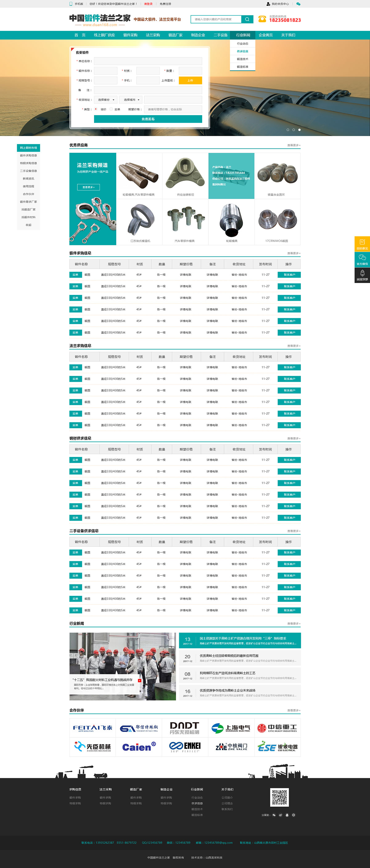Expand 查看更多+ for 法兰求购信息
Image resolution: width=370 pixels, height=868 pixels.
click(x=294, y=346)
